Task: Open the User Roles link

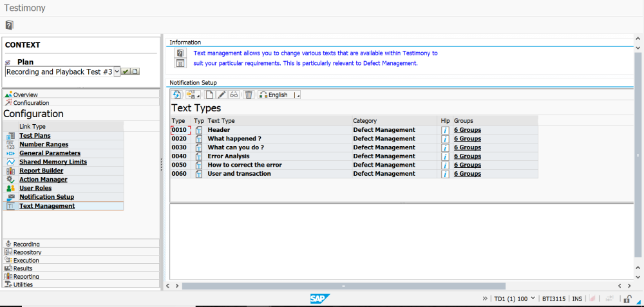Action: point(35,189)
